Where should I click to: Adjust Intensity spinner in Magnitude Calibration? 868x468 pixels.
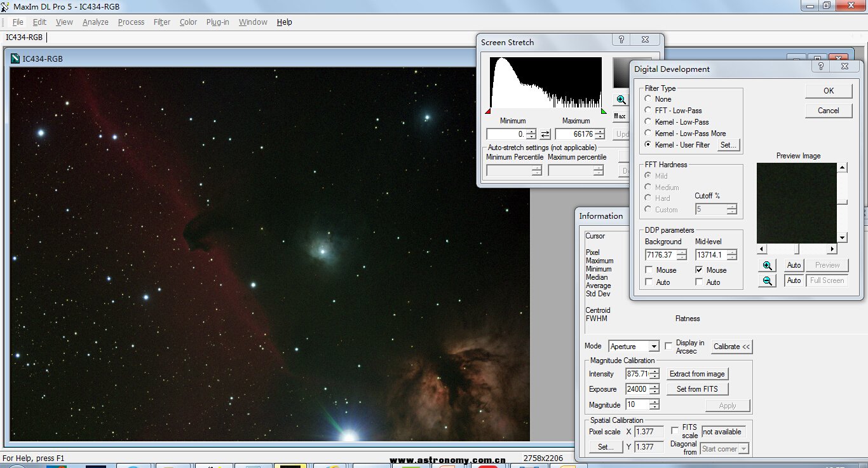(654, 374)
